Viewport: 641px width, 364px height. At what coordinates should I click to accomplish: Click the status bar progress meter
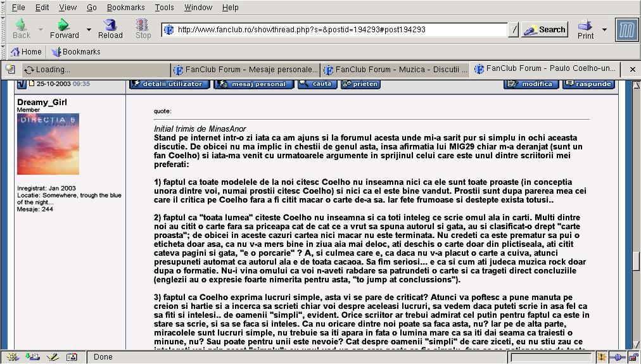(552, 357)
